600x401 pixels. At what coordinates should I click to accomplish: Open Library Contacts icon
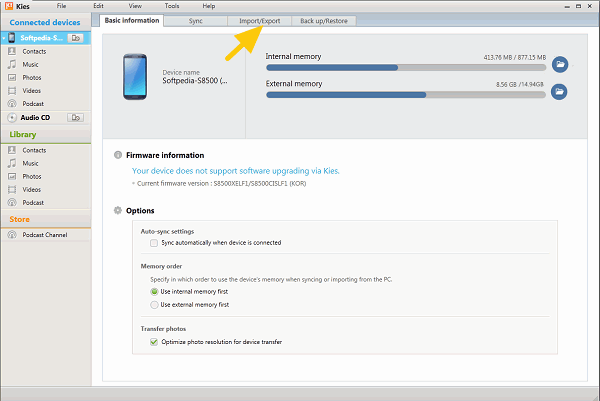point(12,150)
